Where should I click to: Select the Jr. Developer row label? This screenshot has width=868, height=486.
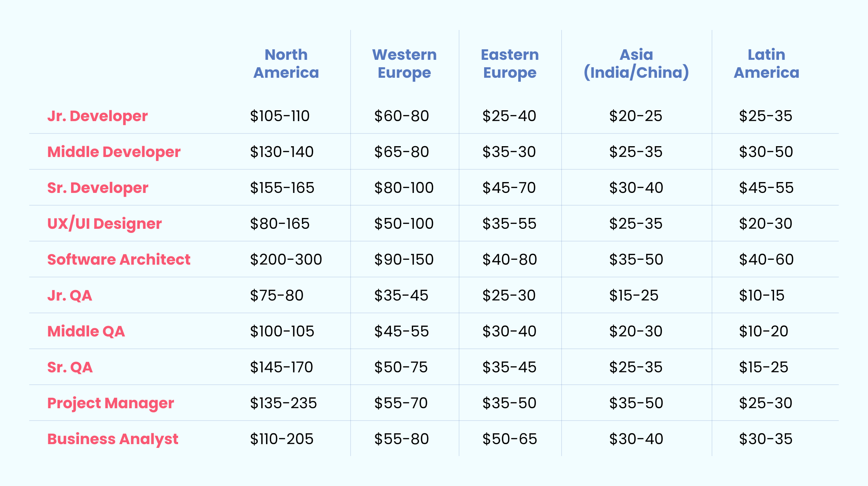coord(98,116)
